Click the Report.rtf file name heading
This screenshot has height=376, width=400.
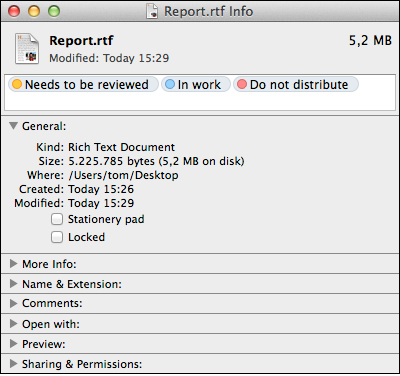[x=81, y=41]
